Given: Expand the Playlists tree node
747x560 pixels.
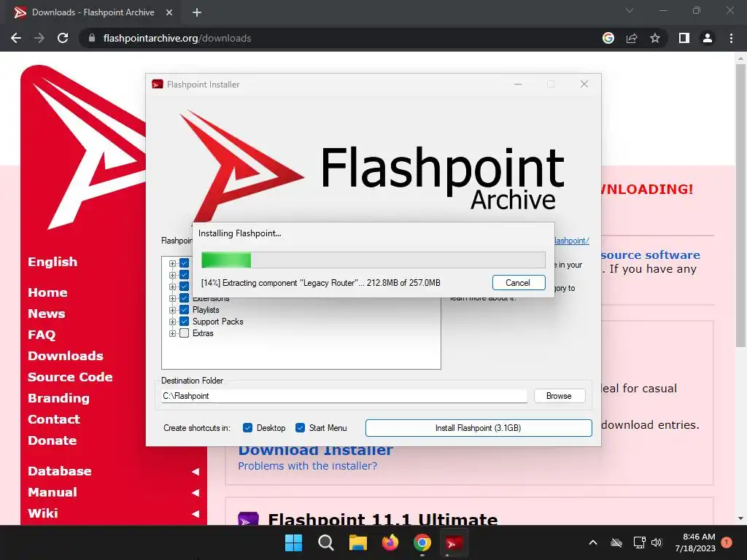Looking at the screenshot, I should pos(172,310).
